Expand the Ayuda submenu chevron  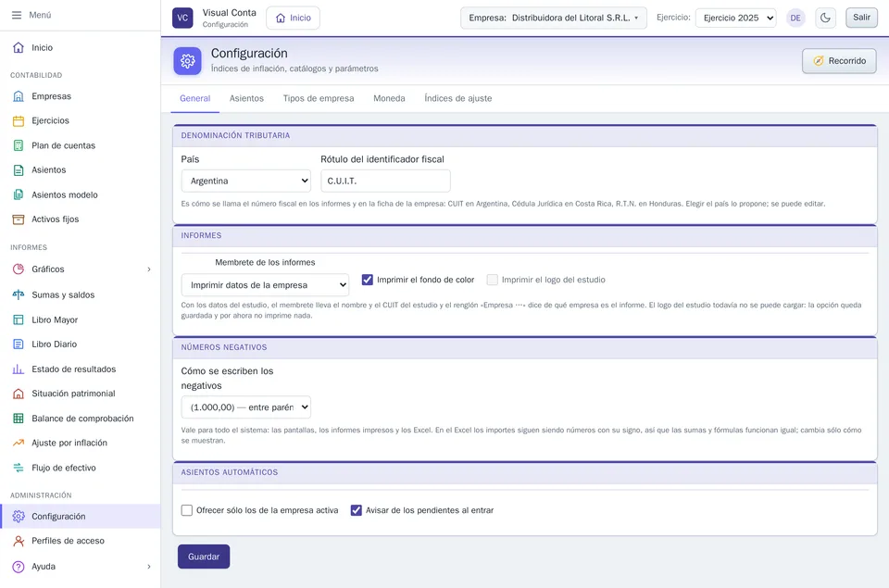pos(149,567)
